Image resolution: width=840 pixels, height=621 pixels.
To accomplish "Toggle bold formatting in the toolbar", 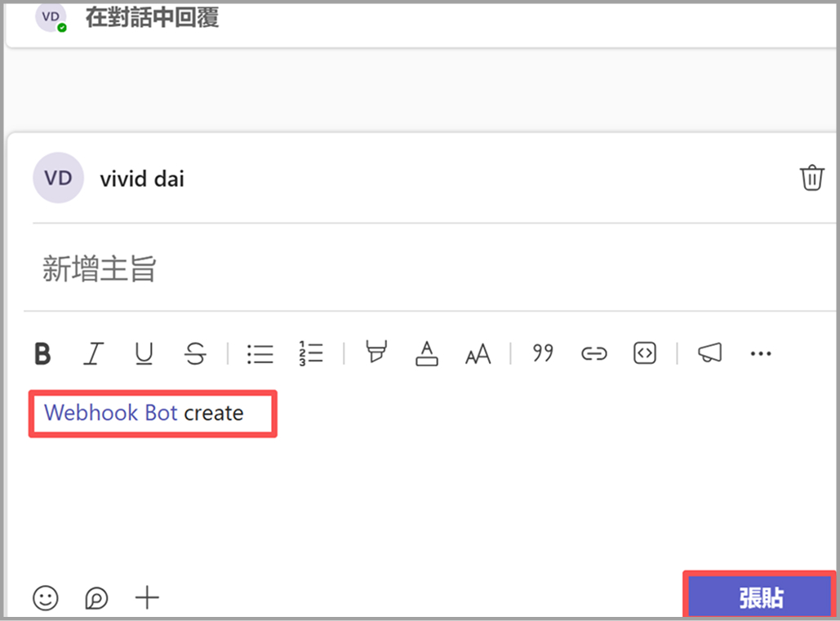I will tap(42, 353).
